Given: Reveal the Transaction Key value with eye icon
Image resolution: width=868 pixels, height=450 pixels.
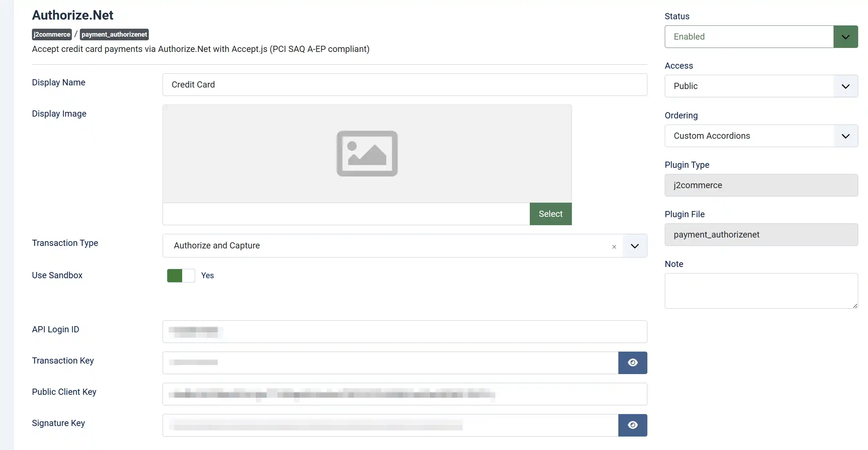Looking at the screenshot, I should coord(632,362).
